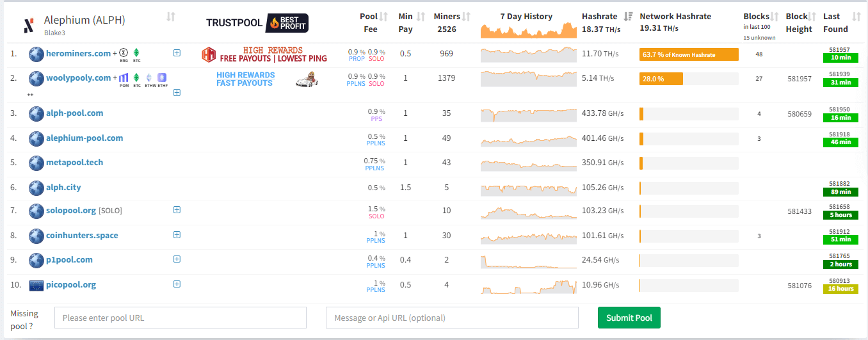Click the ETHF coin icon beside woolypooly.com

click(x=161, y=77)
